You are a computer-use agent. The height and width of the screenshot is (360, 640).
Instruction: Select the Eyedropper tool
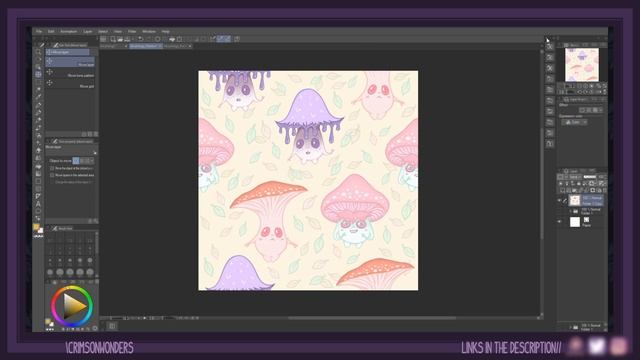[38, 97]
